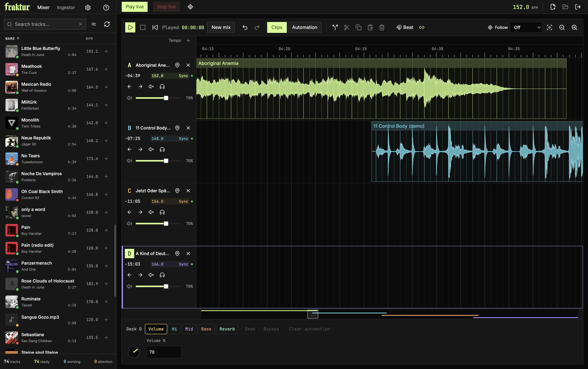Switch to Automation view
The height and width of the screenshot is (369, 588).
tap(305, 27)
